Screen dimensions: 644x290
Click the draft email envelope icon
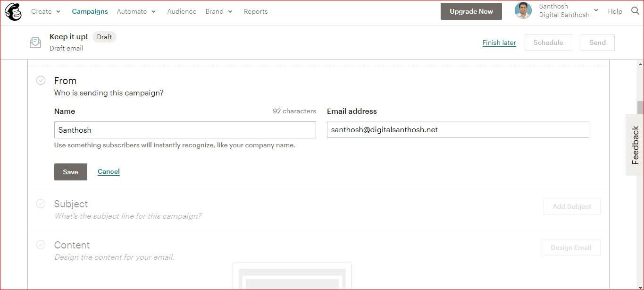click(x=35, y=43)
